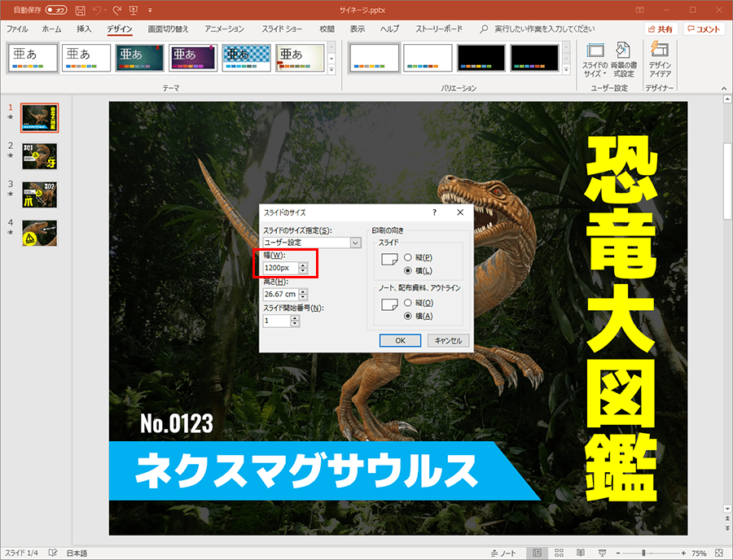The image size is (733, 560).
Task: Collapse the ribbon with the chevron
Action: pos(722,88)
